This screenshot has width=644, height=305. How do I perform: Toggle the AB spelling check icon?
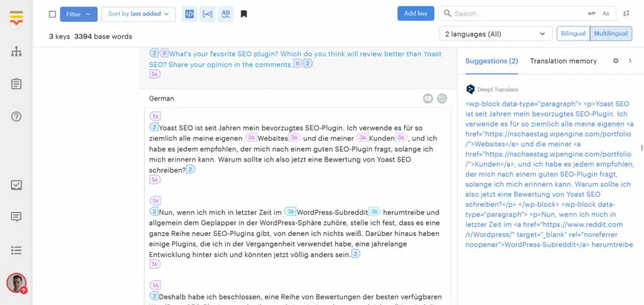[x=226, y=14]
